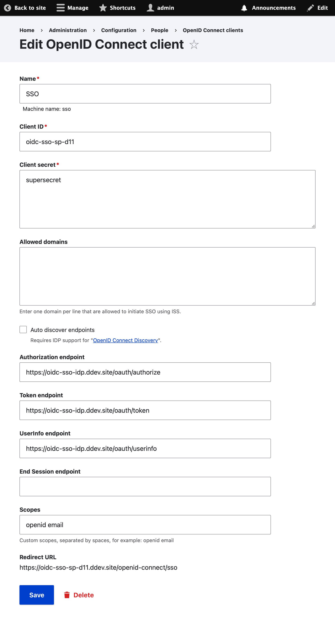The image size is (335, 644).
Task: Click into the Client ID field
Action: tap(145, 142)
